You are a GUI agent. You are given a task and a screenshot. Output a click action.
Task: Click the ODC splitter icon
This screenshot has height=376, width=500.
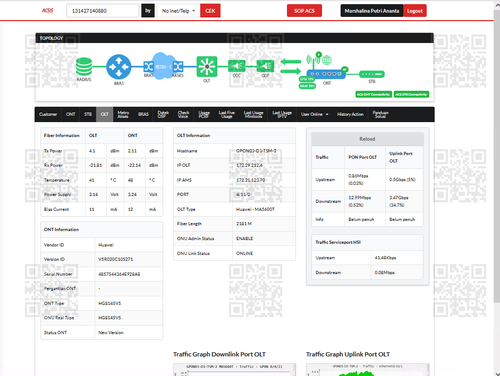(236, 66)
